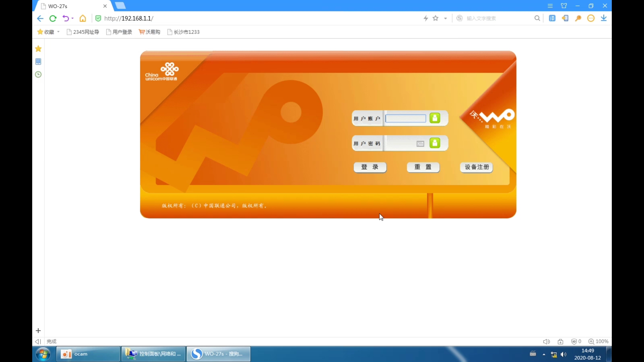This screenshot has height=362, width=644.
Task: Click the purple undo-close-tab arrow icon
Action: click(65, 18)
